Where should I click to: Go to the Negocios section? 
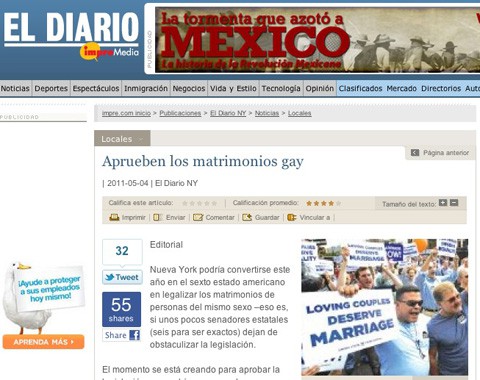click(x=189, y=88)
